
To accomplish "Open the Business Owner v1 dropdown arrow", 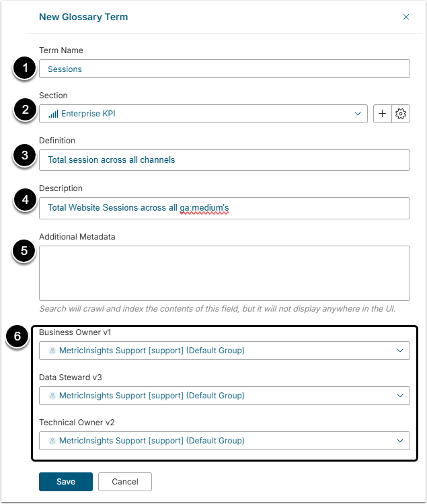I will tap(400, 351).
